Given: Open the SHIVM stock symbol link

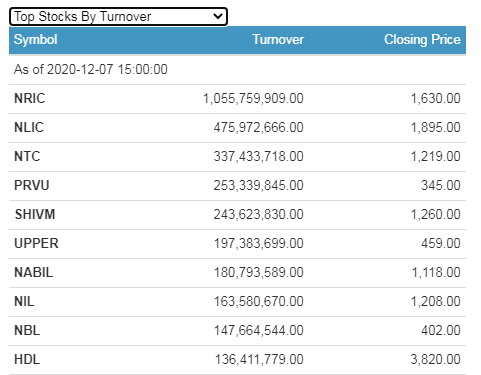Looking at the screenshot, I should [35, 215].
